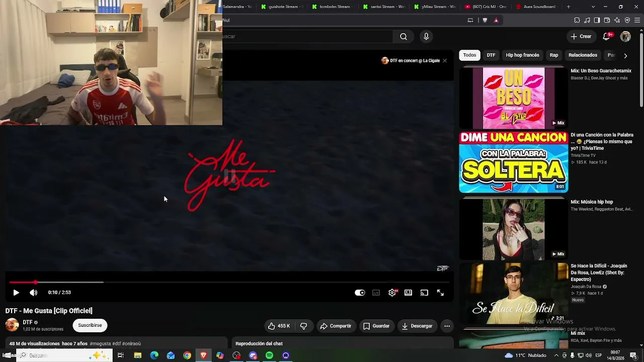Toggle the autoplay switch in player controls

[x=360, y=293]
